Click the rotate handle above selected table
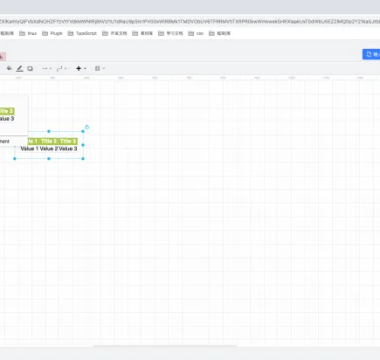 coord(87,127)
